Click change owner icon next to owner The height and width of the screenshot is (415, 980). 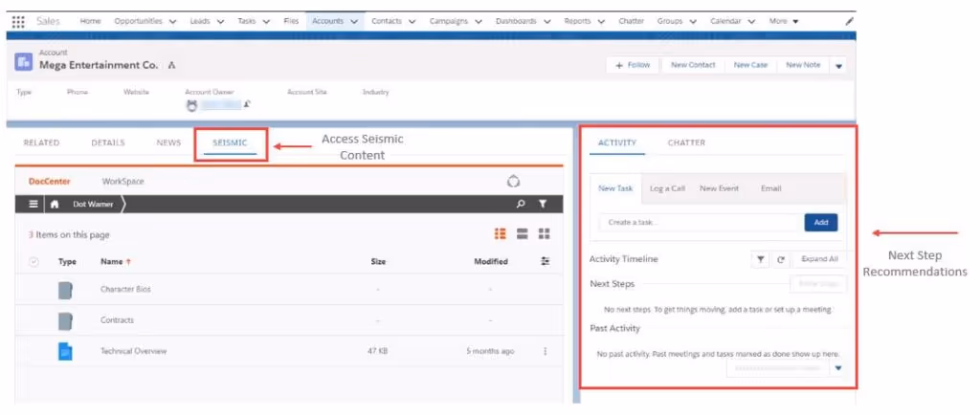tap(247, 104)
